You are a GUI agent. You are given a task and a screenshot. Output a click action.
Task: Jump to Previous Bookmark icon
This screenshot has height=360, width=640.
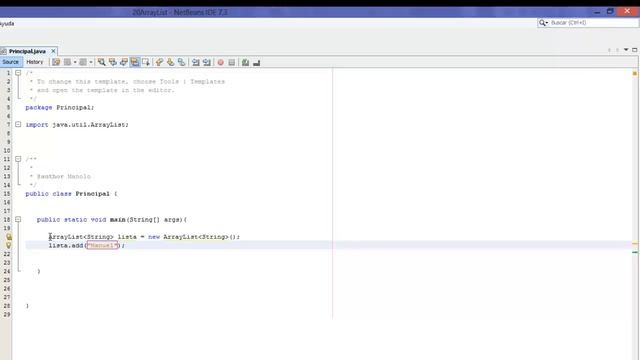(159, 62)
